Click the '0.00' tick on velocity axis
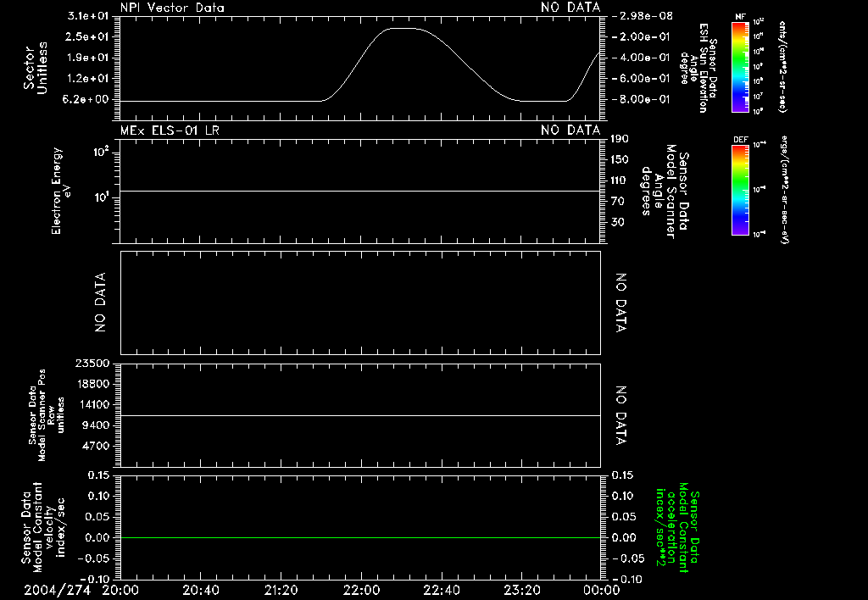 98,537
